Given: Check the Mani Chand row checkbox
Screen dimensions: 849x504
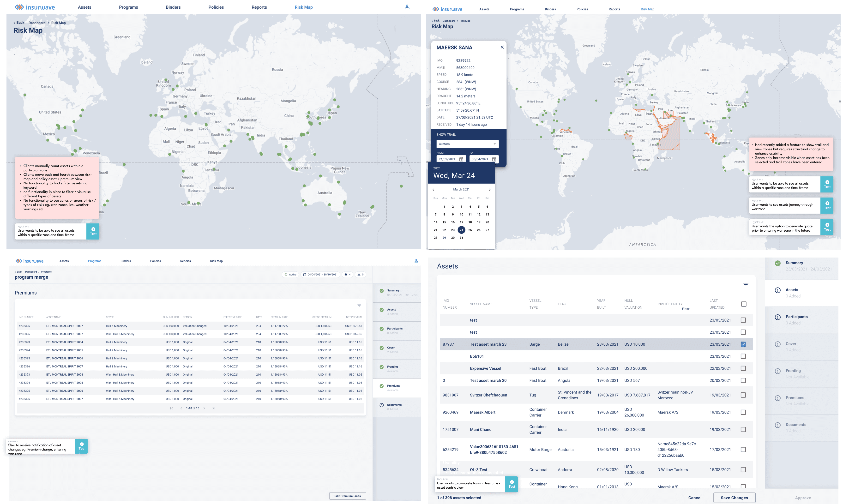Looking at the screenshot, I should [x=743, y=429].
